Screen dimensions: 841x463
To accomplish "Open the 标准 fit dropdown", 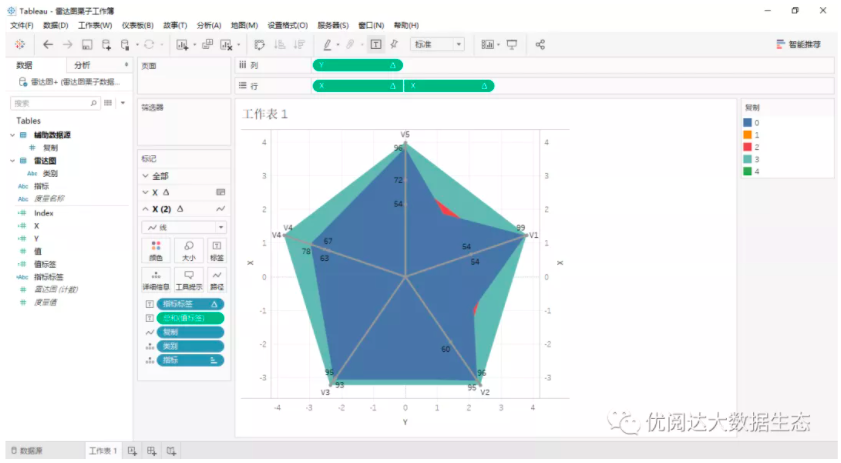I will (x=437, y=45).
